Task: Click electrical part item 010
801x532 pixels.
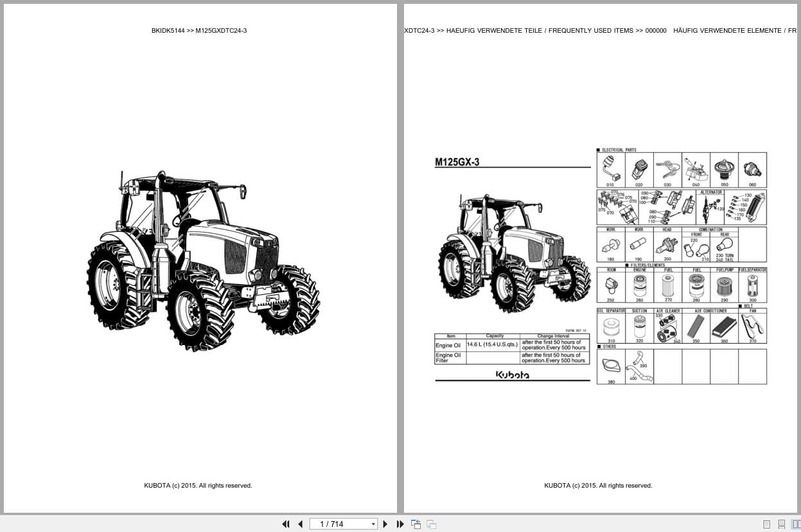Action: pyautogui.click(x=611, y=170)
